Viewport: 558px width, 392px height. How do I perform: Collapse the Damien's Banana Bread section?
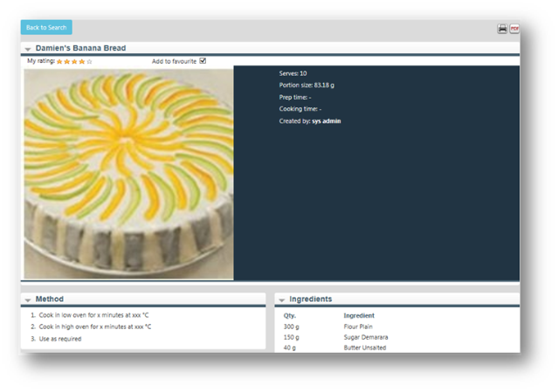pos(28,49)
